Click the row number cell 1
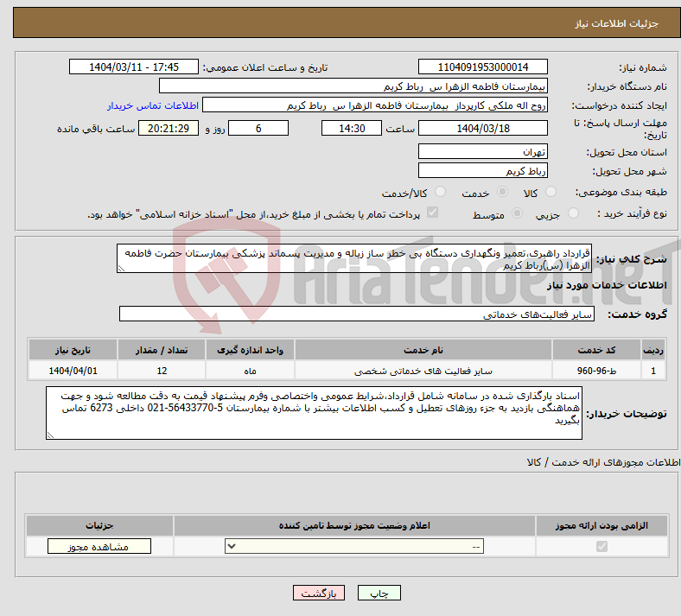The image size is (681, 616). pos(653,372)
